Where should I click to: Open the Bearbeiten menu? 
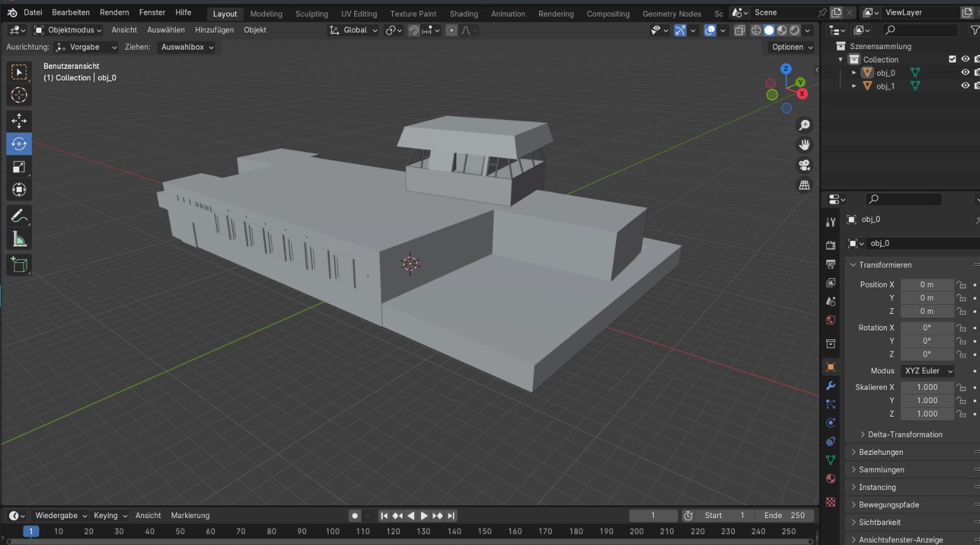click(71, 12)
